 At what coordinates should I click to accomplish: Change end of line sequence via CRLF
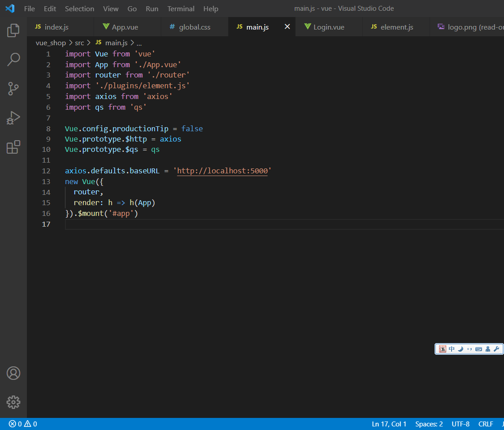click(485, 424)
